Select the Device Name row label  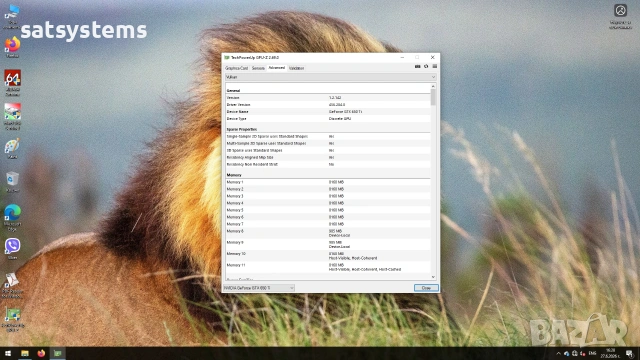click(238, 111)
